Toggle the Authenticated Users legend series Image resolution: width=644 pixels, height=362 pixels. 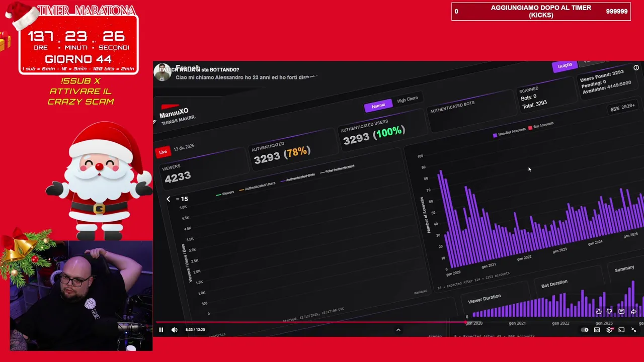click(257, 187)
